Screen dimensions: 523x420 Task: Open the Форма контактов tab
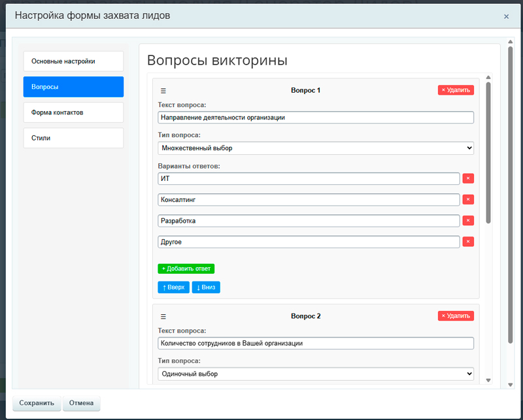pos(73,112)
